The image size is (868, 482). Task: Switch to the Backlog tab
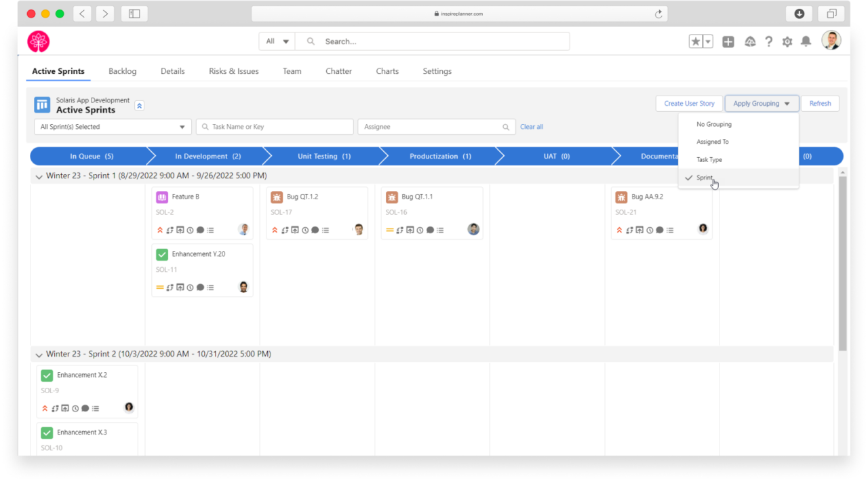122,71
